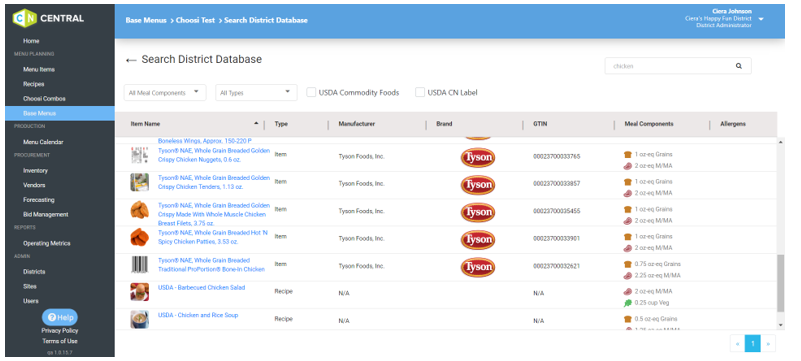The image size is (801, 361).
Task: Click the Tyson brand logo for Chicken Nuggets
Action: [x=478, y=157]
